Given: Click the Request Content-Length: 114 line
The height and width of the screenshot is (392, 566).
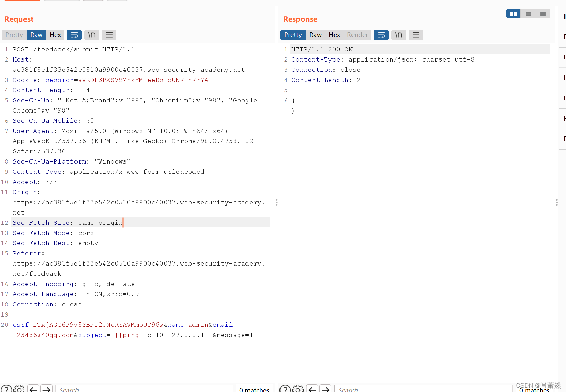Looking at the screenshot, I should 51,90.
